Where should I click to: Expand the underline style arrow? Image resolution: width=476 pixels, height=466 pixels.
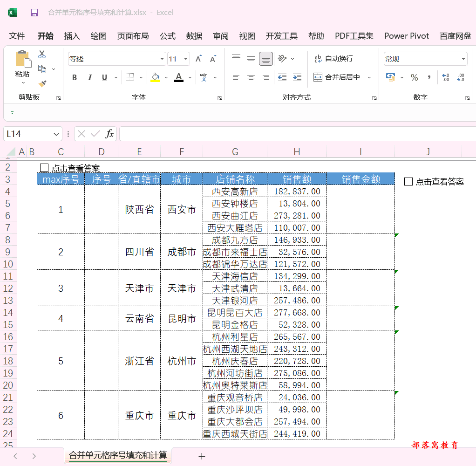tap(116, 77)
